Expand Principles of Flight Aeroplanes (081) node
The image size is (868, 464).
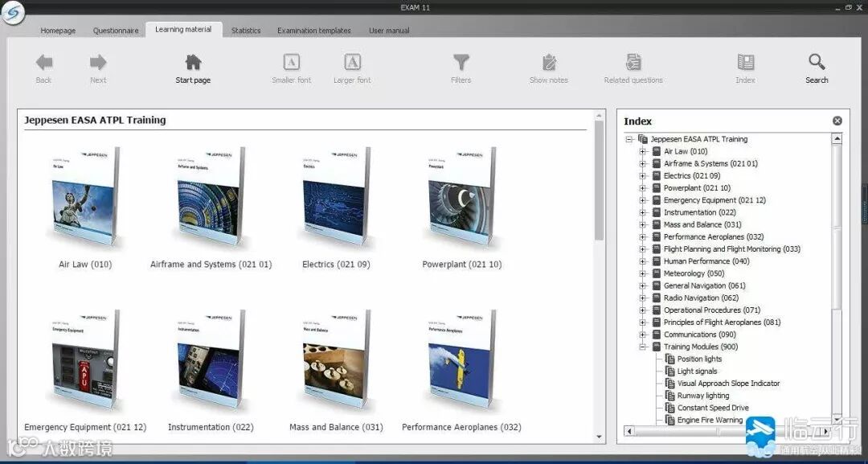643,322
